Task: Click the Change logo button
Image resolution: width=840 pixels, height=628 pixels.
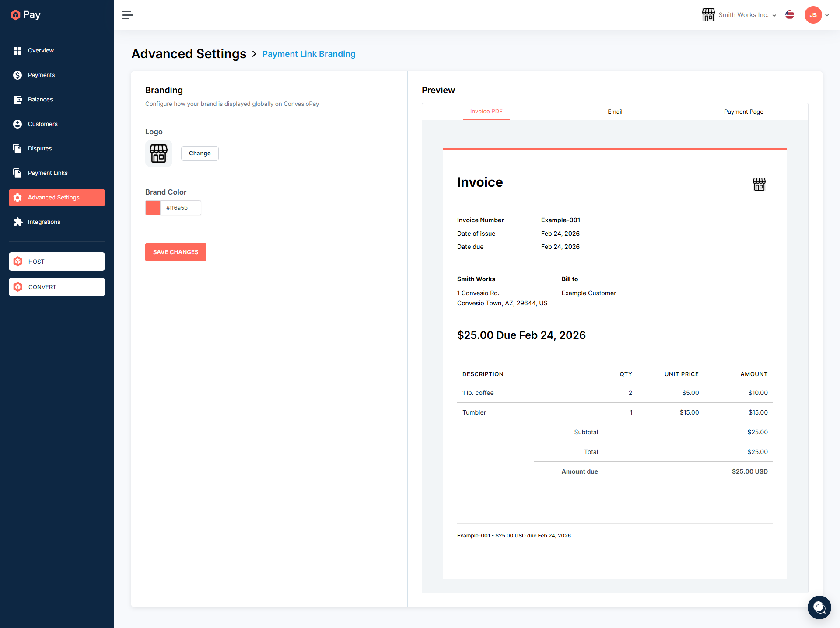Action: [199, 154]
